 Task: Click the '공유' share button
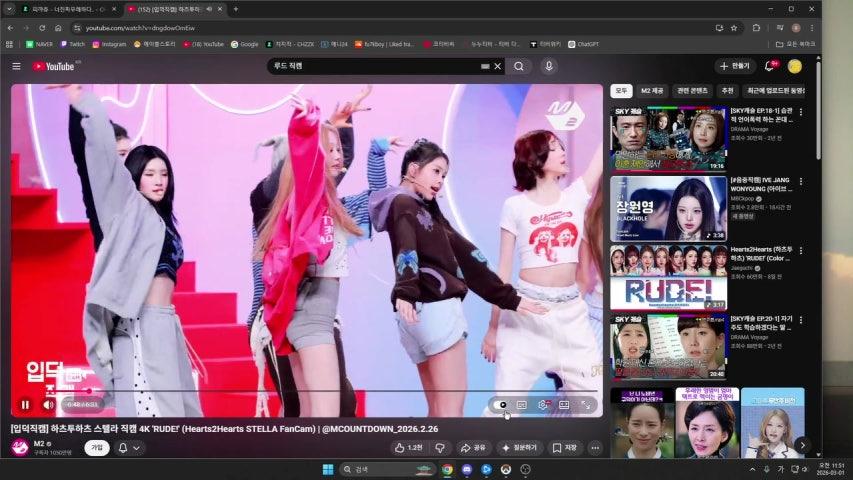click(x=473, y=448)
